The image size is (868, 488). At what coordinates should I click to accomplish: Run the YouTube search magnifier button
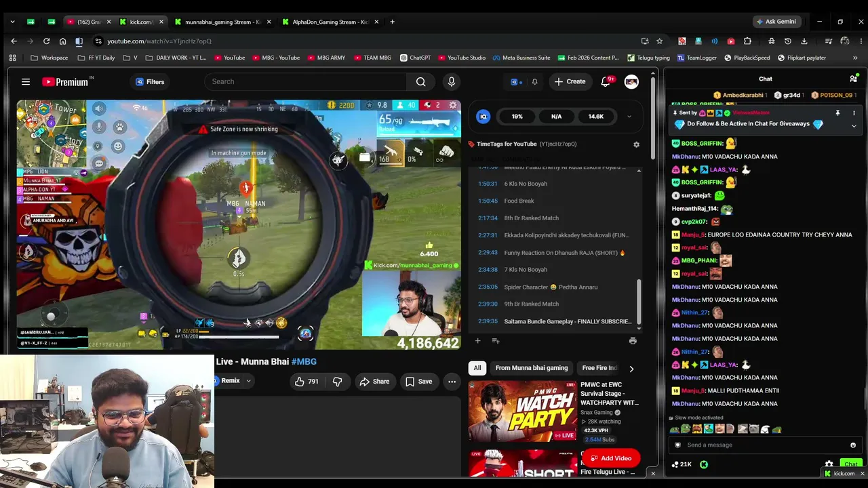click(421, 82)
